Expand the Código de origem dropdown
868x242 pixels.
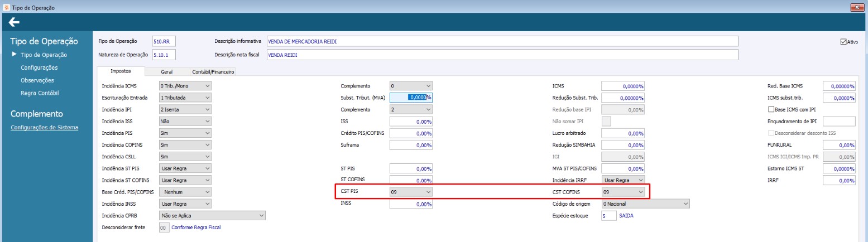645,204
